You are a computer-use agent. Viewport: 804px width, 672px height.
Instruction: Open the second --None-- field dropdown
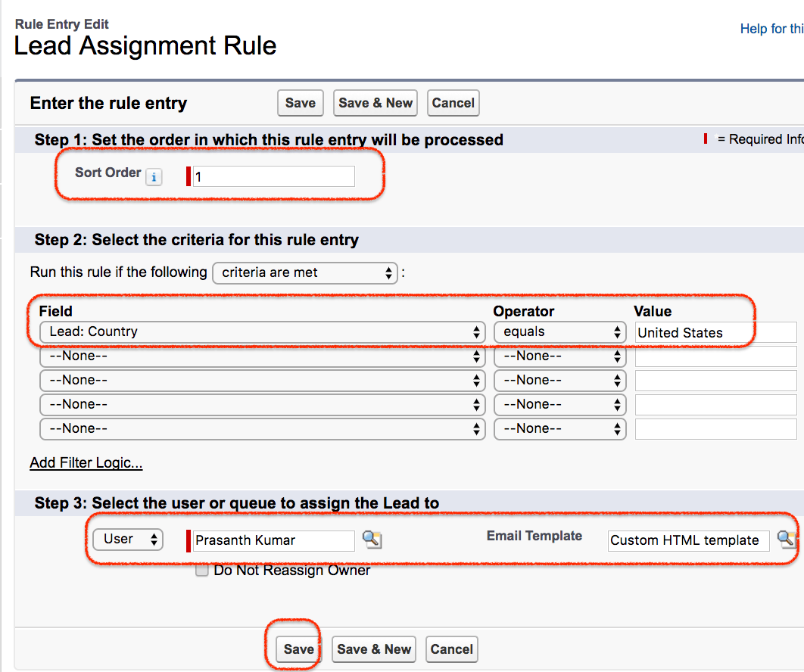(x=262, y=356)
